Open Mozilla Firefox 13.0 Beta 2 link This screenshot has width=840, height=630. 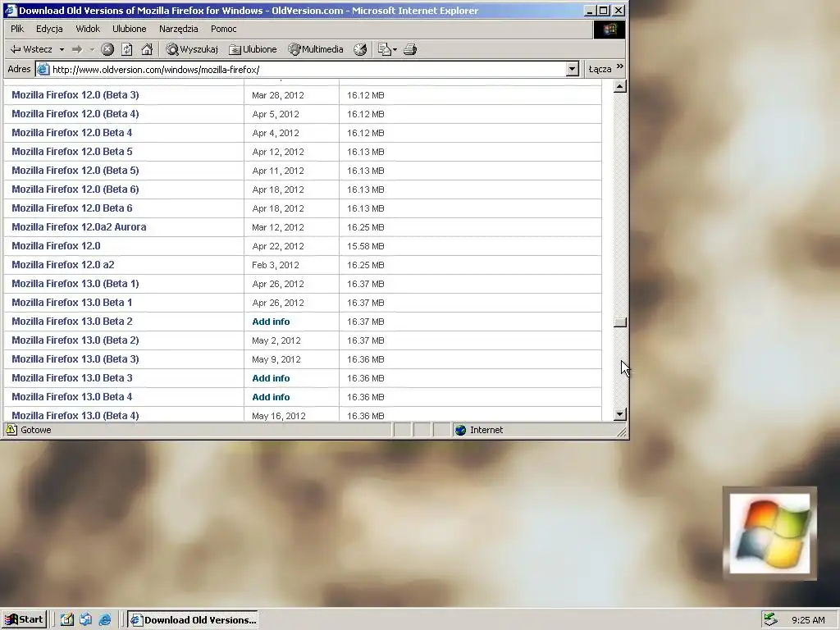pos(72,322)
